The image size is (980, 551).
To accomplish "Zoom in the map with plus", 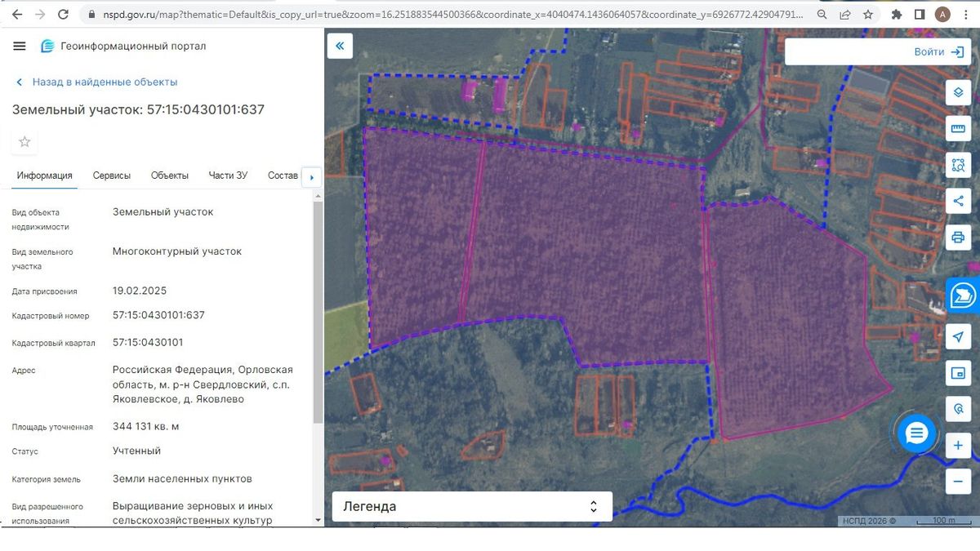I will click(958, 447).
